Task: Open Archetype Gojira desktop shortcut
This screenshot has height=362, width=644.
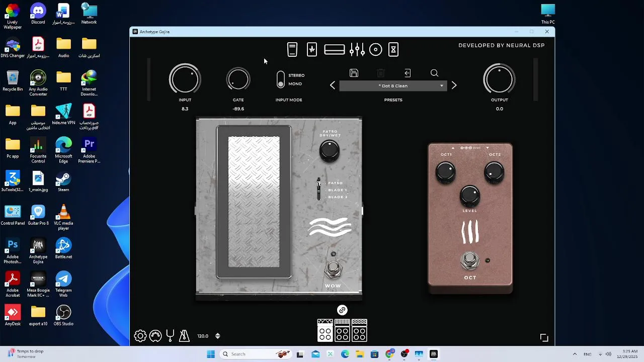Action: click(38, 251)
